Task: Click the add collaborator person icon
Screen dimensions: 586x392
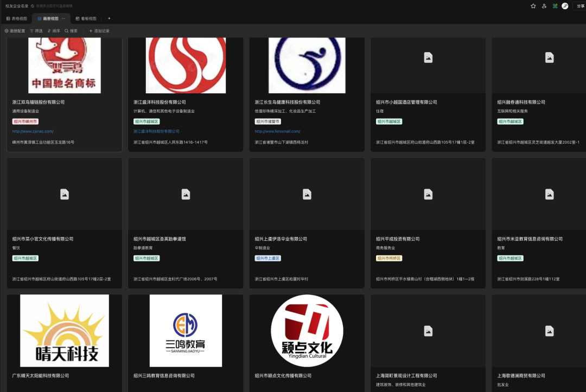Action: tap(544, 6)
